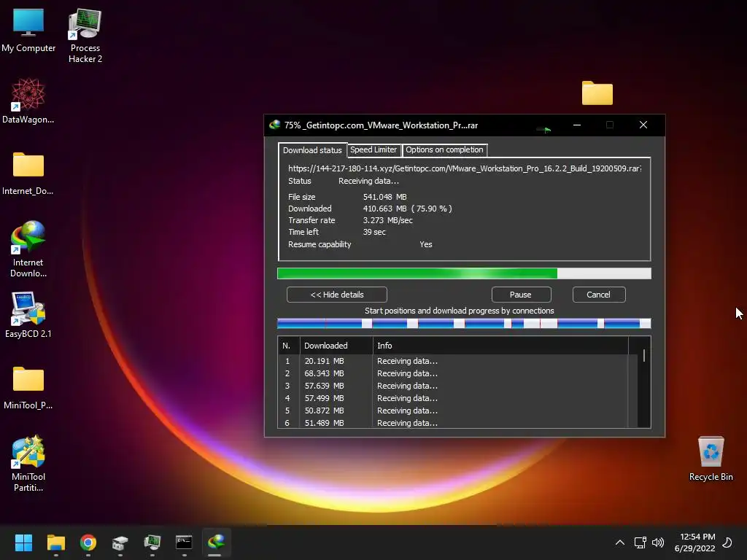Pause the current download
This screenshot has height=560, width=747.
tap(521, 295)
